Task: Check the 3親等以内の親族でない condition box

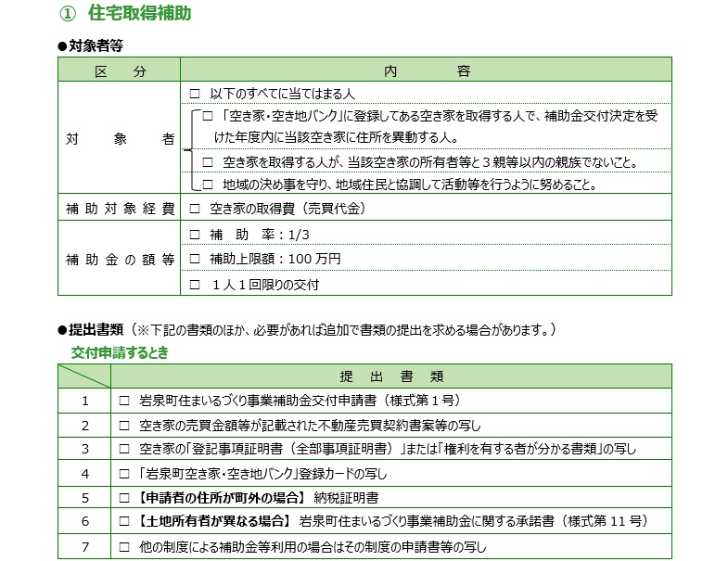Action: 208,162
